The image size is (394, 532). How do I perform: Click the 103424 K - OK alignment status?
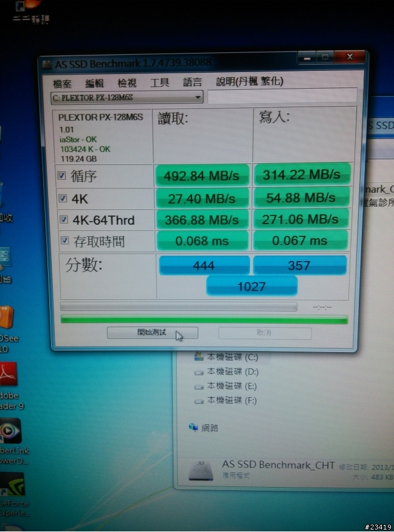coord(85,149)
